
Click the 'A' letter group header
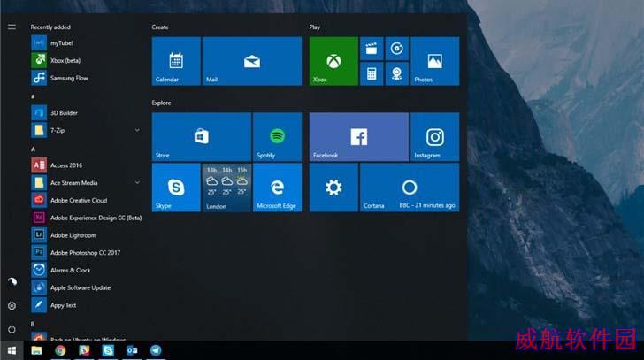coord(33,149)
